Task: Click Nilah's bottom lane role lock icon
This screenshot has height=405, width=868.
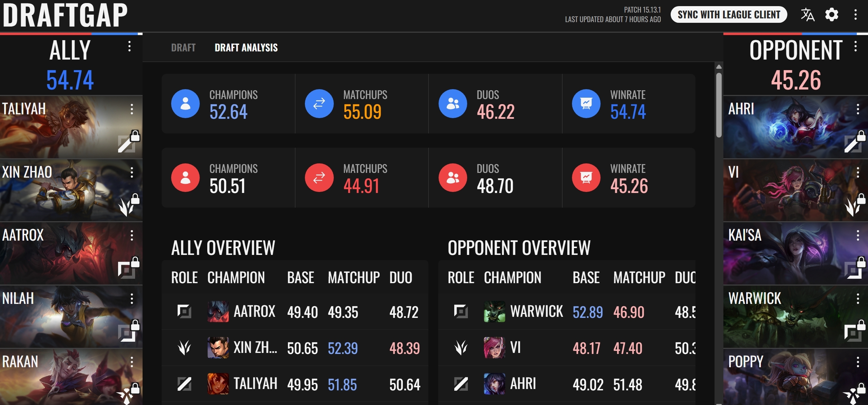Action: tap(129, 331)
